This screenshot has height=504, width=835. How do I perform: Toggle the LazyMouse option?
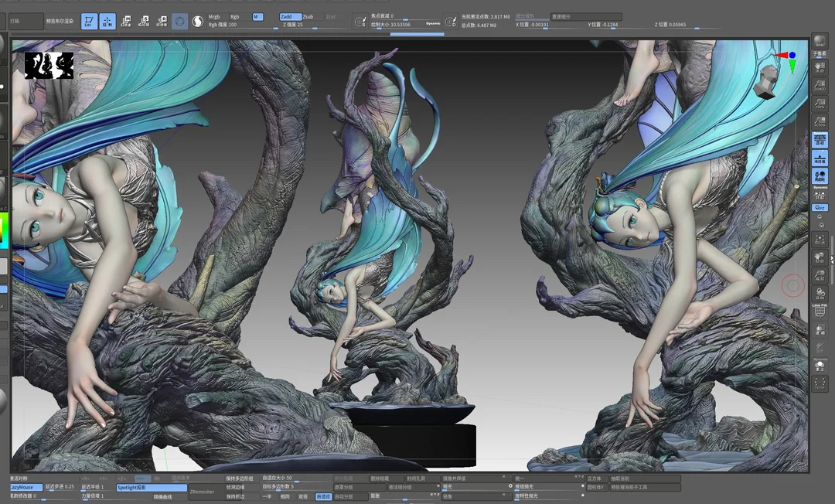(x=26, y=487)
